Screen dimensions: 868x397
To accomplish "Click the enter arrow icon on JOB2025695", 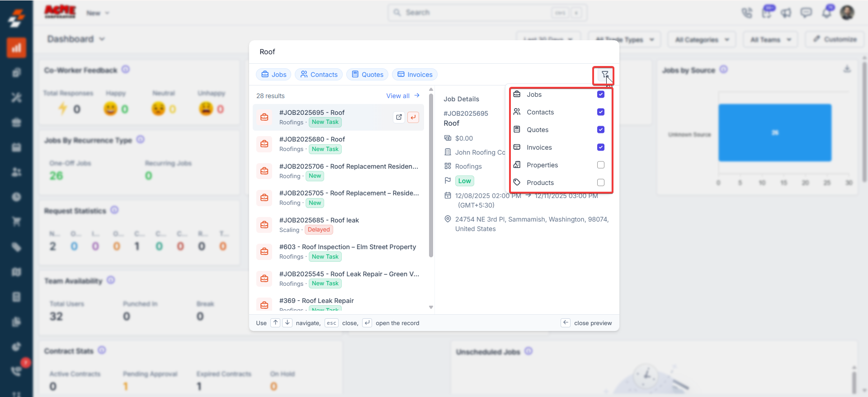I will pyautogui.click(x=413, y=117).
